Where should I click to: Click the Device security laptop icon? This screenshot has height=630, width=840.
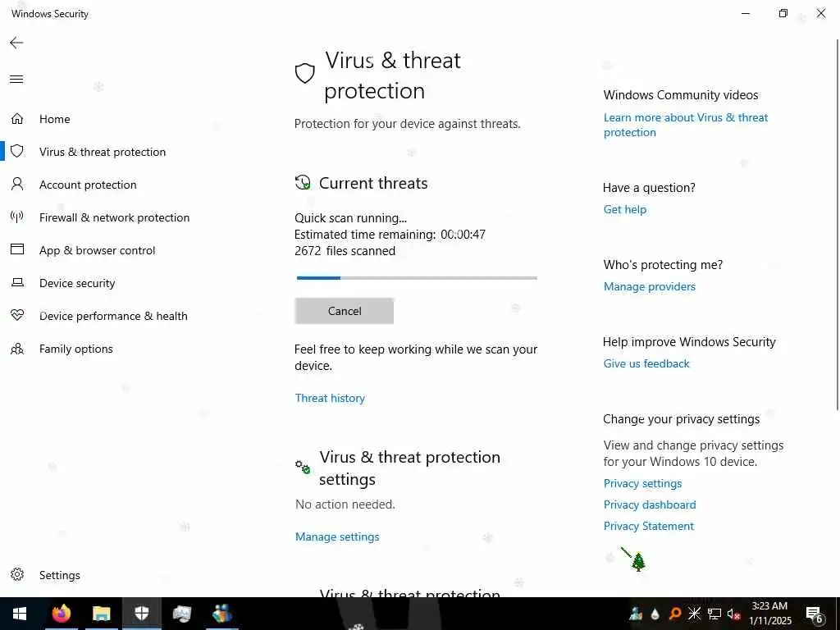point(17,282)
